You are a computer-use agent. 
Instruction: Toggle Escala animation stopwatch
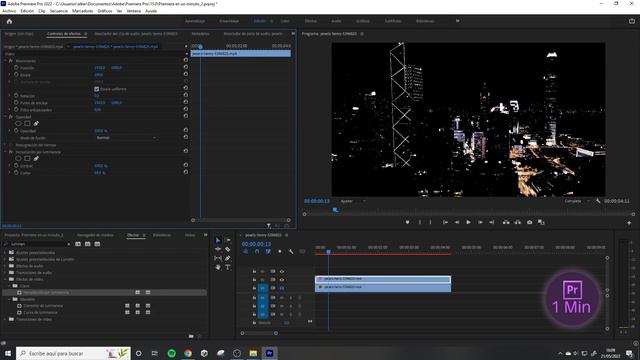16,75
